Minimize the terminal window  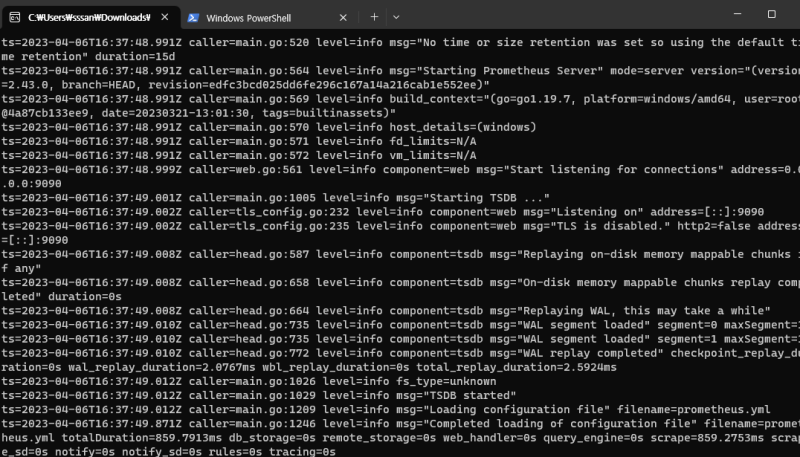737,14
